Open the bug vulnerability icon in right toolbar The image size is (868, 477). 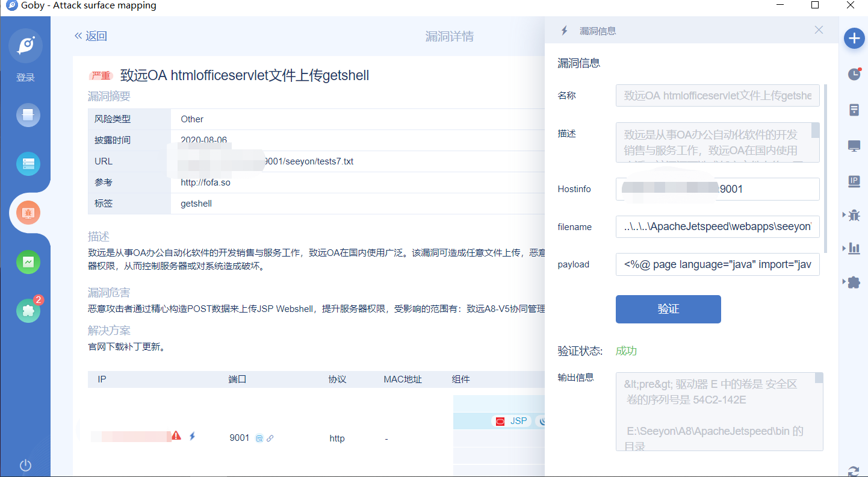[x=854, y=215]
